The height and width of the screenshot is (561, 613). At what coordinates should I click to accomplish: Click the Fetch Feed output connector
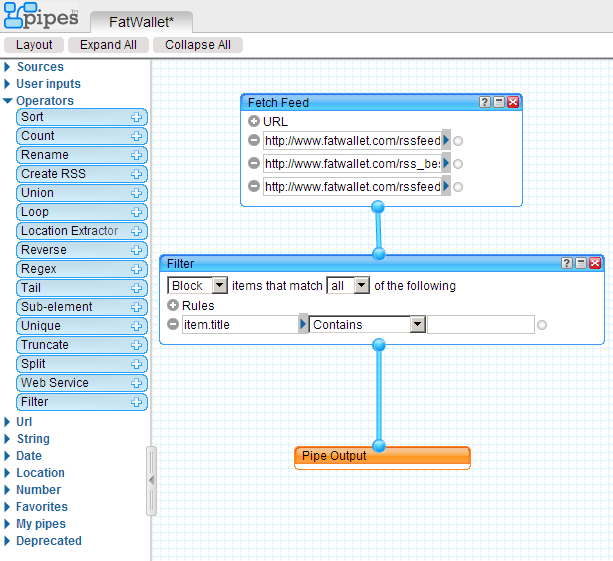[x=378, y=207]
